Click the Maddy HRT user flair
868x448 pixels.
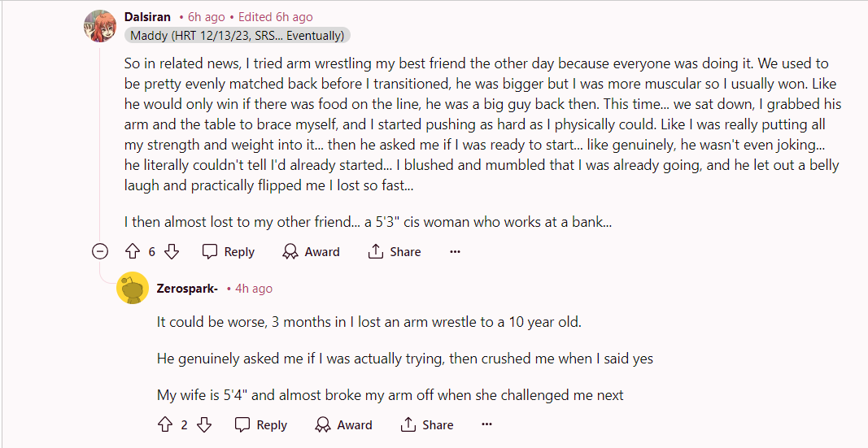[238, 35]
